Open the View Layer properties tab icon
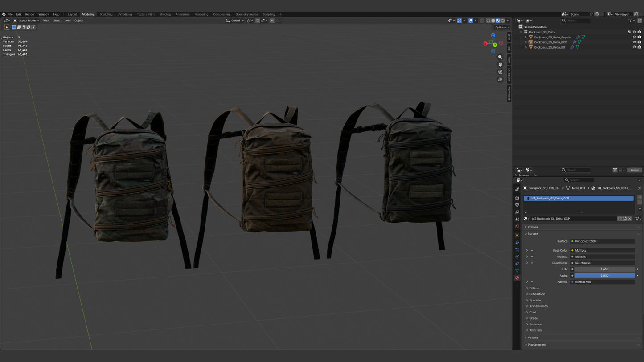 click(517, 212)
